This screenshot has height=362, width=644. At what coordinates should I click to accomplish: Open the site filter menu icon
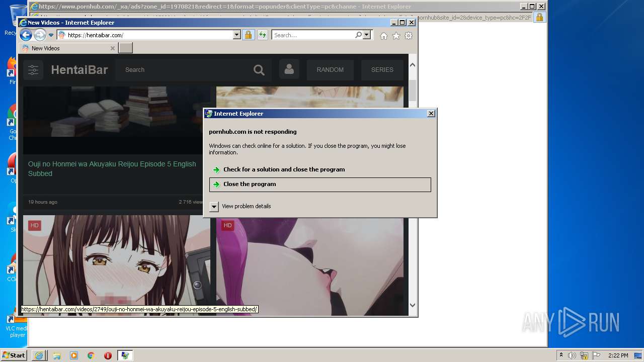[33, 70]
